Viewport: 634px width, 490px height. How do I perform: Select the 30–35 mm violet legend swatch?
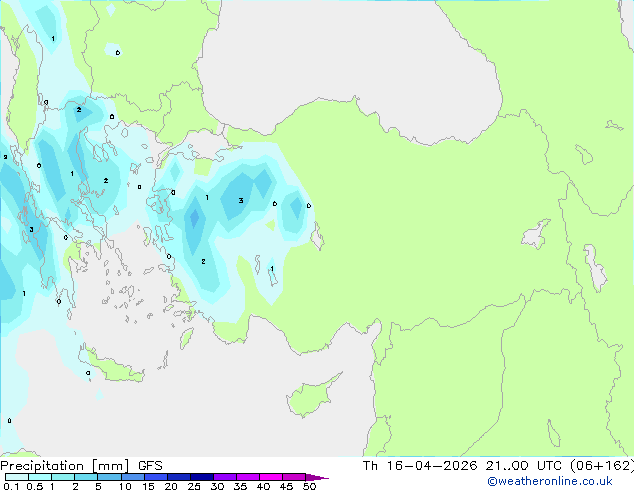click(x=225, y=477)
